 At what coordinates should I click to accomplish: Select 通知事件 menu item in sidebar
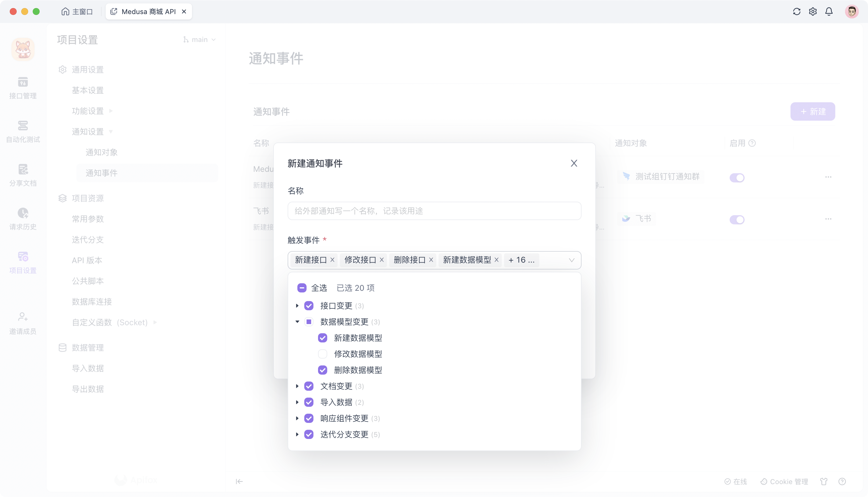click(x=101, y=172)
